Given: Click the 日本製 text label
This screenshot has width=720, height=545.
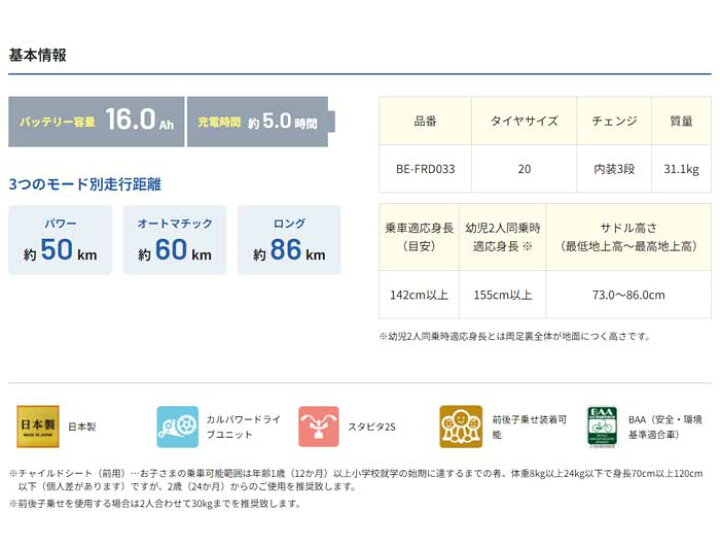Looking at the screenshot, I should (x=82, y=427).
